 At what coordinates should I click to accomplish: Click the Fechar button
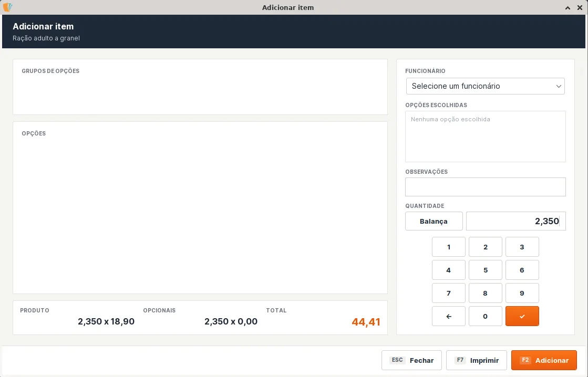click(x=411, y=360)
